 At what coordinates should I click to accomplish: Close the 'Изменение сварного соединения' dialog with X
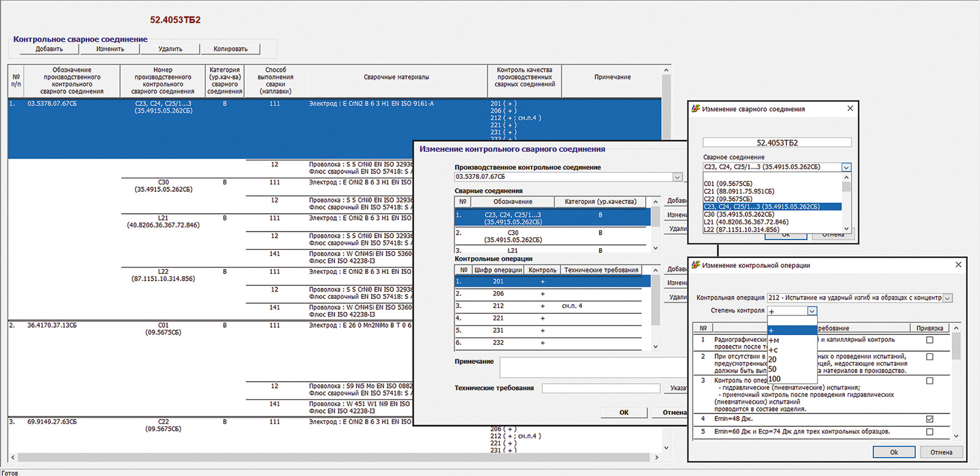tap(850, 108)
